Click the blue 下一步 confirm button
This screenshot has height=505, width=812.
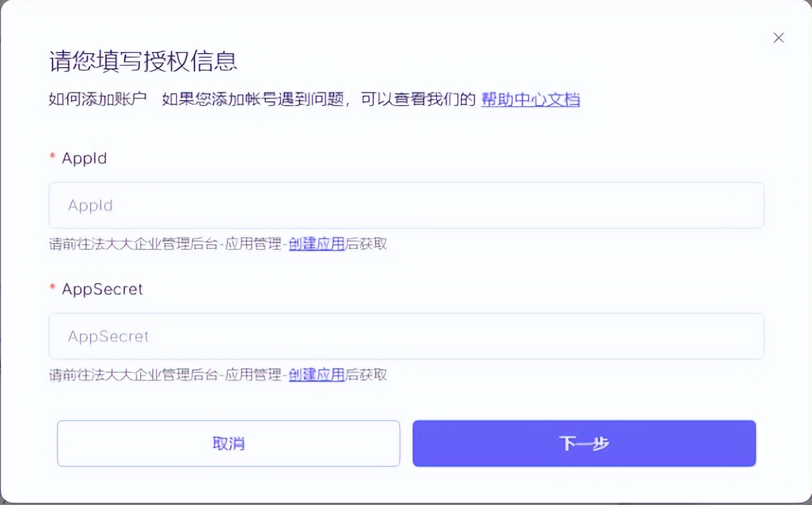584,443
